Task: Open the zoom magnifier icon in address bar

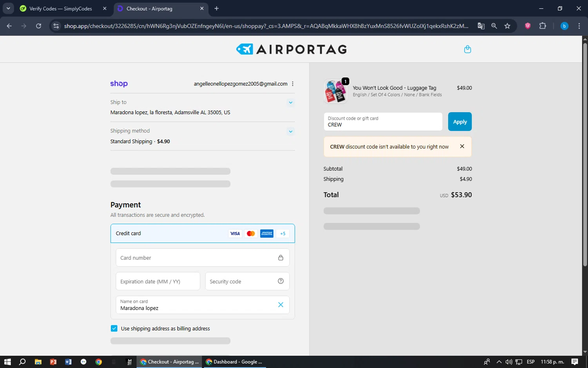Action: 494,26
